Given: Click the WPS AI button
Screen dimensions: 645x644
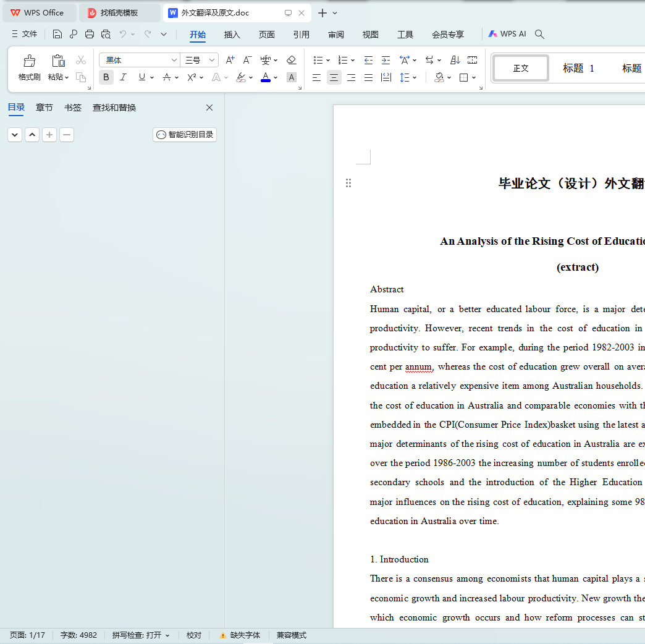Looking at the screenshot, I should pos(507,34).
